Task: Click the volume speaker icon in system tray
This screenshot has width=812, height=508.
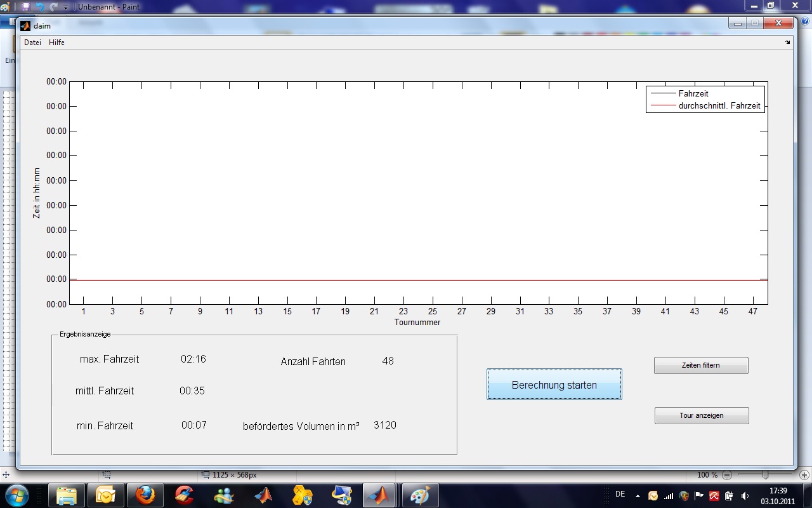Action: [745, 496]
